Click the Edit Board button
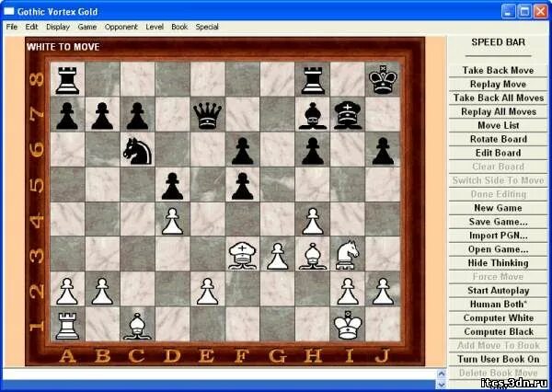 click(498, 153)
